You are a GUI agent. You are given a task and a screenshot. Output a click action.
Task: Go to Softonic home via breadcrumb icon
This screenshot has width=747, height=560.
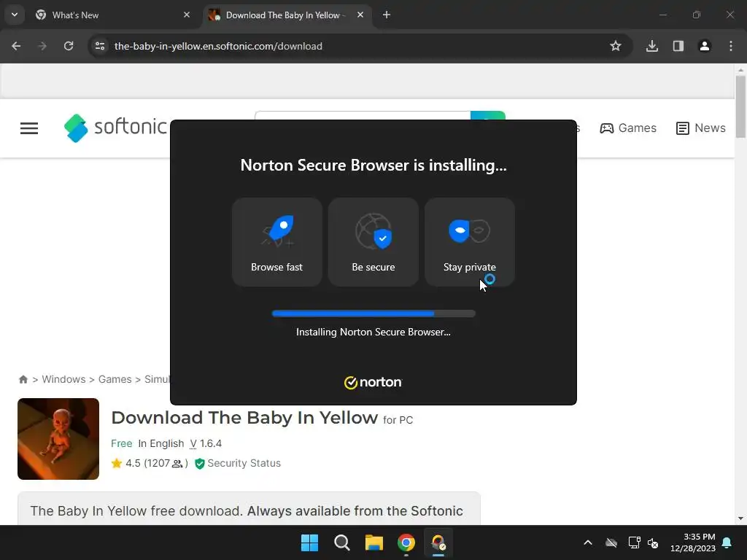23,379
